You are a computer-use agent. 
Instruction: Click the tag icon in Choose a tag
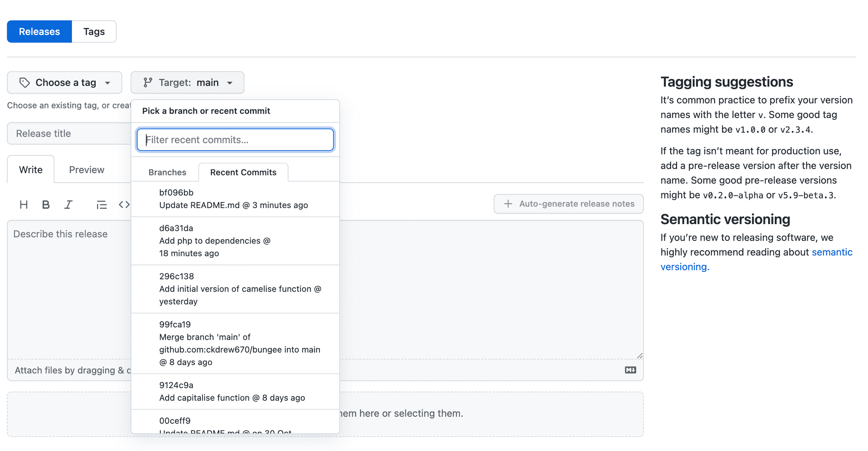[25, 82]
